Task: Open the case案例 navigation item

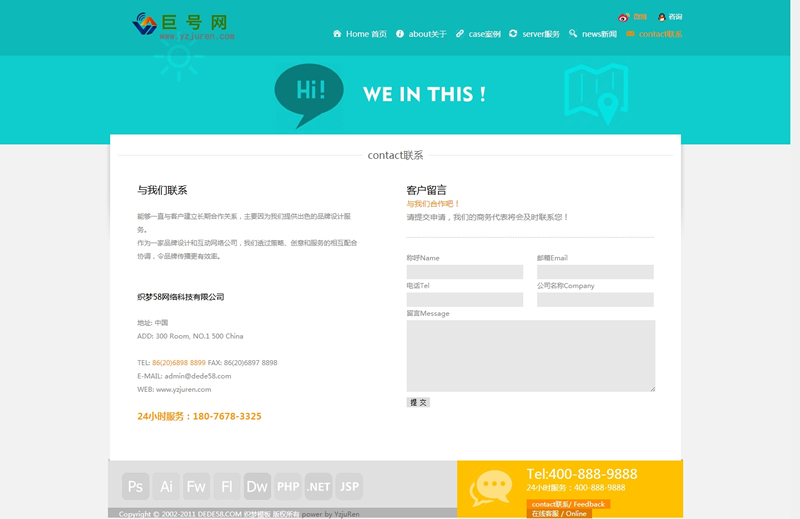Action: pos(478,34)
